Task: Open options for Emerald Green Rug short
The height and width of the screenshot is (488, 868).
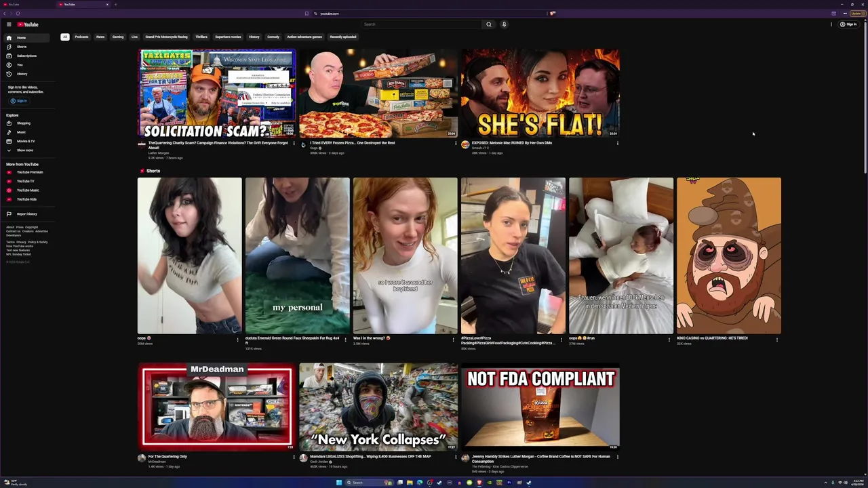Action: pyautogui.click(x=345, y=340)
